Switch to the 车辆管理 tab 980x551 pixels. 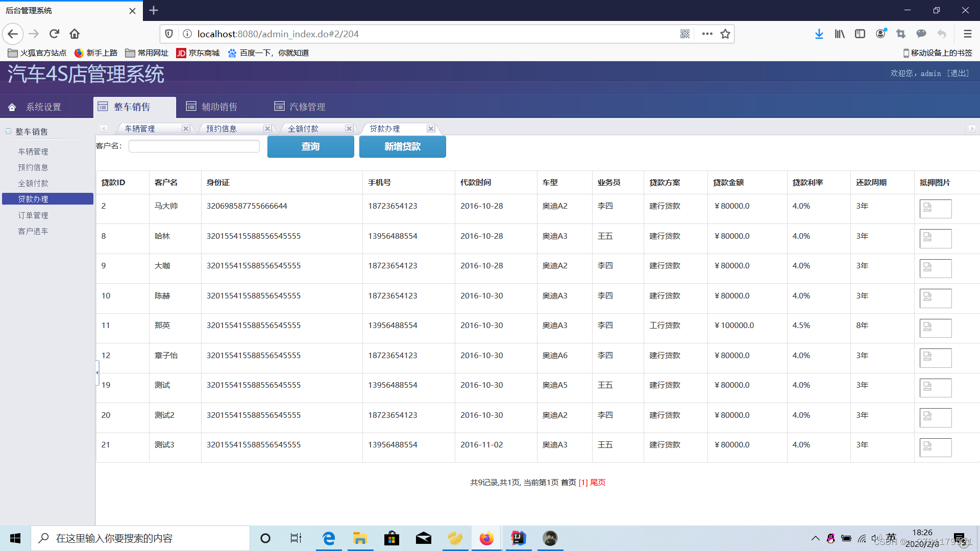click(140, 129)
